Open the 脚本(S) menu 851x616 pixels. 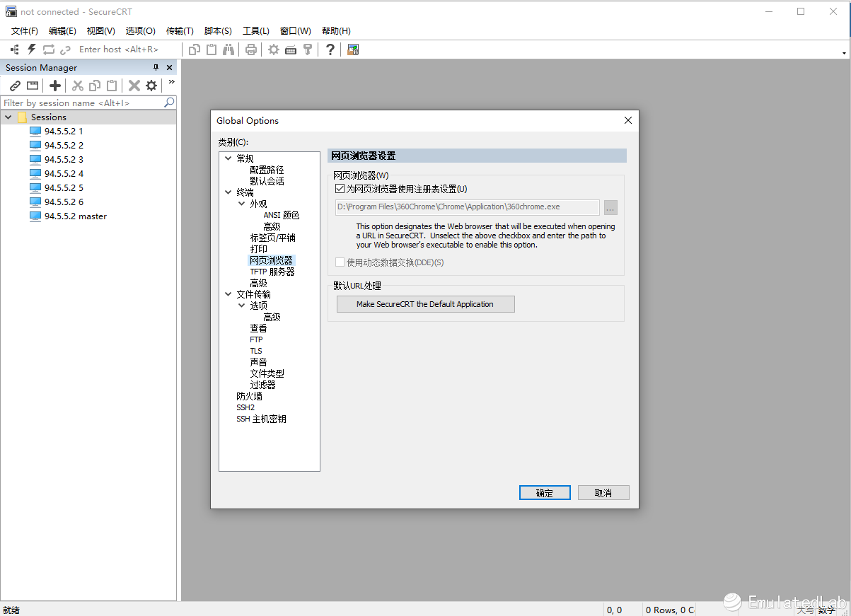coord(218,30)
